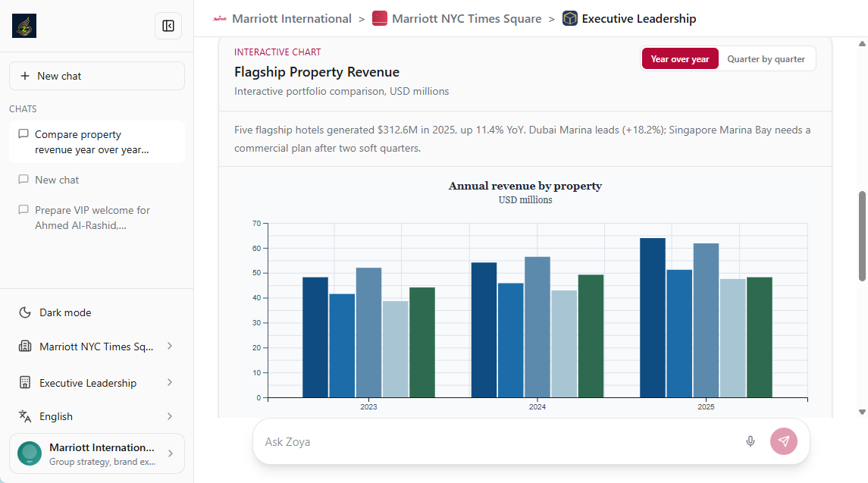This screenshot has width=868, height=483.
Task: Click the app logo in the sidebar
Action: click(24, 26)
